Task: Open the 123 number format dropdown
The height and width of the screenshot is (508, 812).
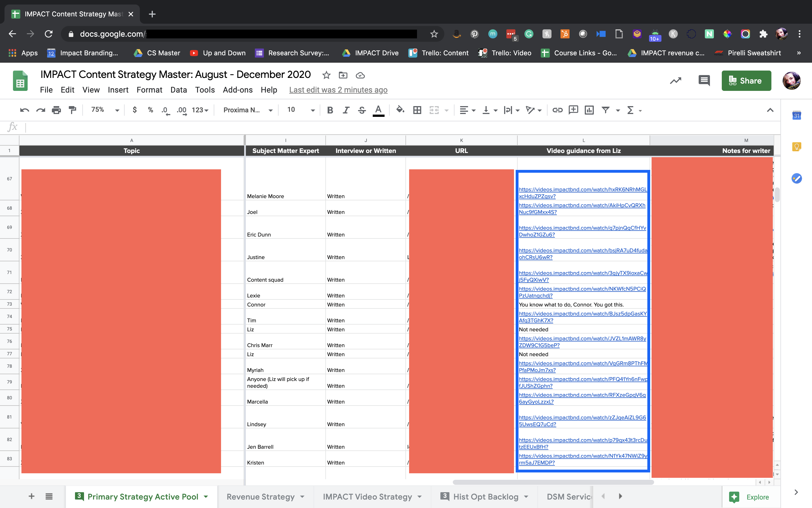Action: pyautogui.click(x=200, y=110)
